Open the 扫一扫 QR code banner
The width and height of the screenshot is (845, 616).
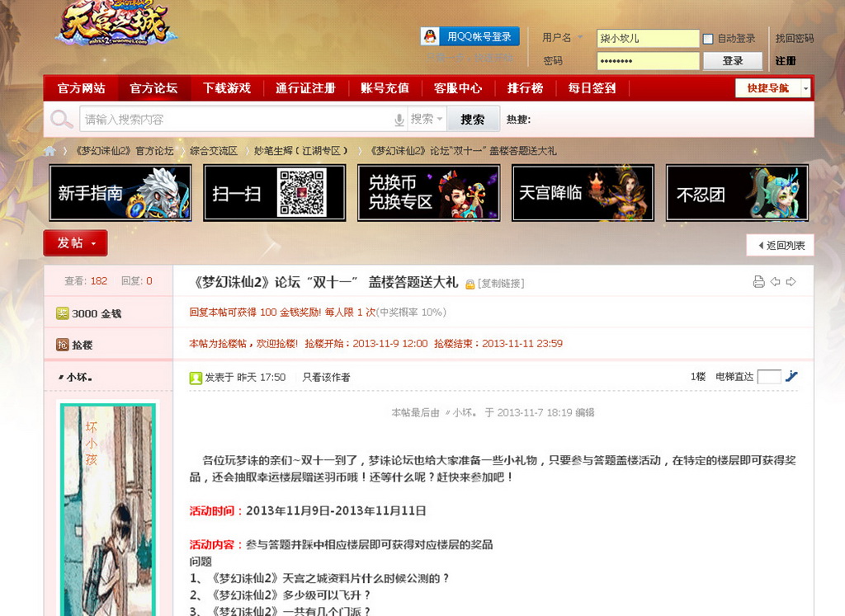coord(274,193)
